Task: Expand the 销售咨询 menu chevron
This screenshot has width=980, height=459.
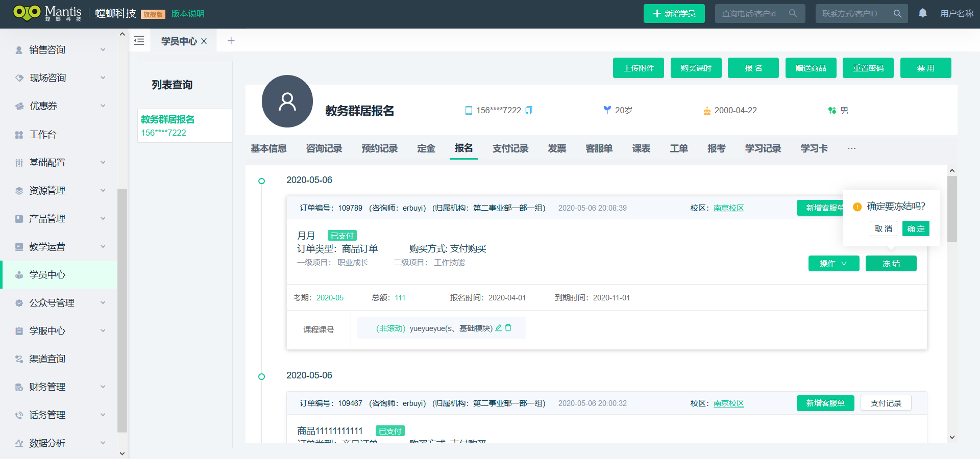Action: (103, 50)
